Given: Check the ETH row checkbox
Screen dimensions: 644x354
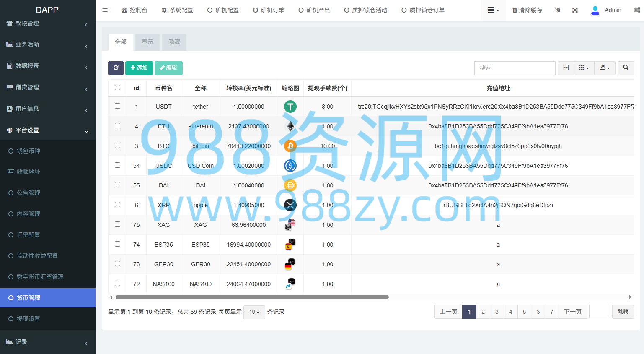Looking at the screenshot, I should click(118, 126).
